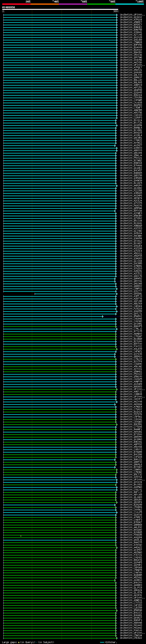Image resolution: width=146 pixels, height=644 pixels.
Task: Select hit label UniRef100_Q9STW6
Action: click(x=131, y=58)
